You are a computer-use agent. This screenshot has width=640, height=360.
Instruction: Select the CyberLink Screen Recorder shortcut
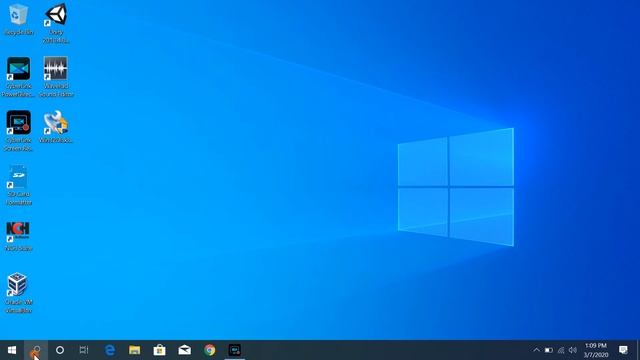[x=18, y=131]
